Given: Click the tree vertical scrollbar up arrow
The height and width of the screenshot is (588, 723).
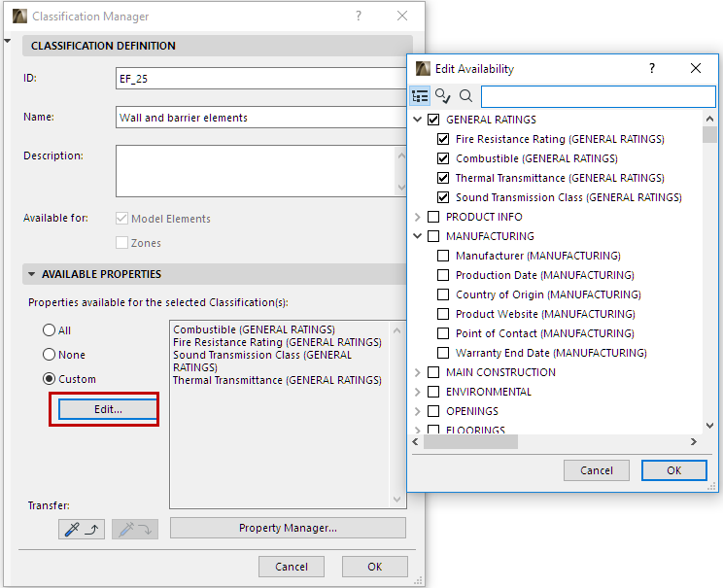Looking at the screenshot, I should (709, 119).
